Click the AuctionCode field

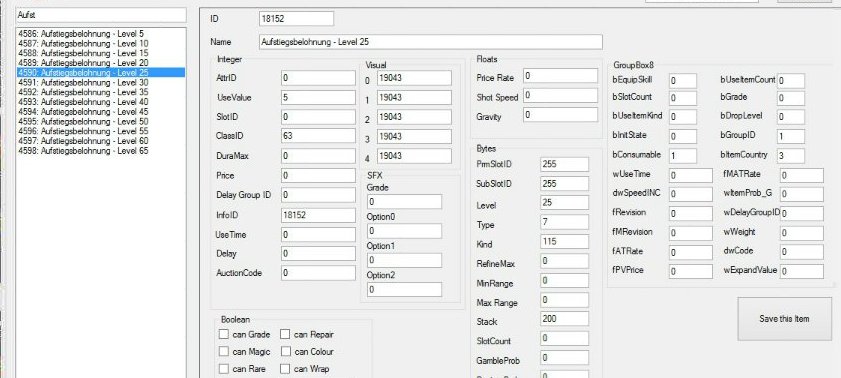(x=318, y=273)
